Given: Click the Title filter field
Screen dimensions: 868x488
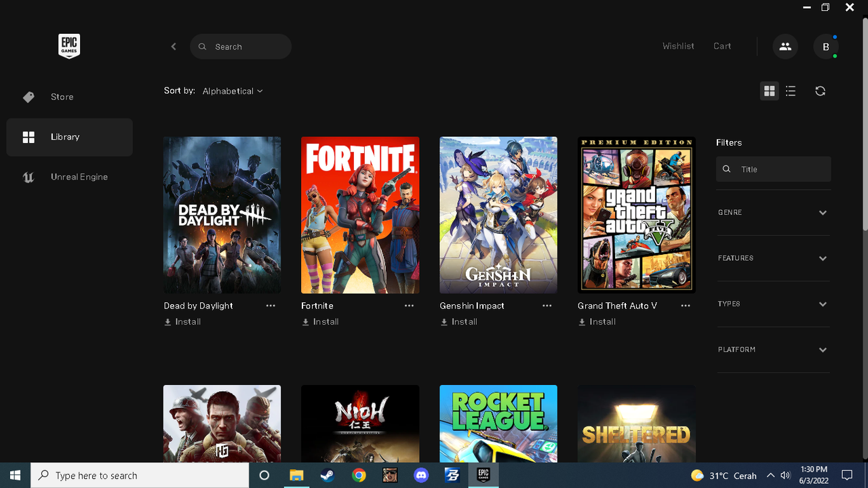Looking at the screenshot, I should 773,169.
